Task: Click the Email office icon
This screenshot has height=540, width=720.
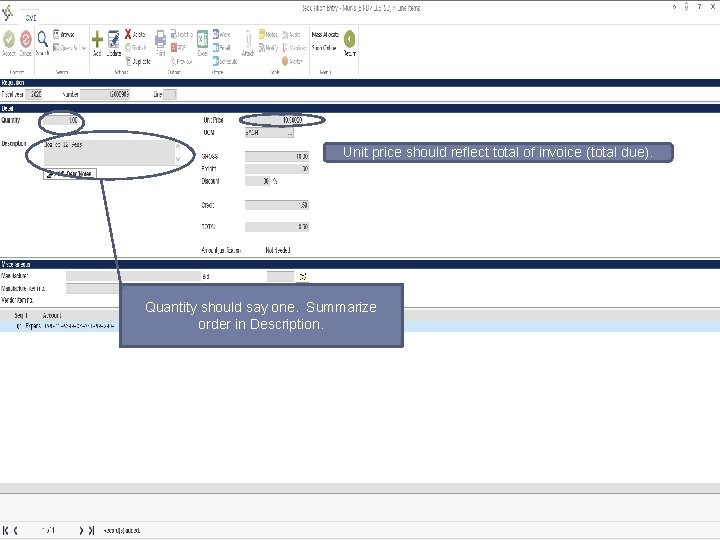Action: click(216, 47)
